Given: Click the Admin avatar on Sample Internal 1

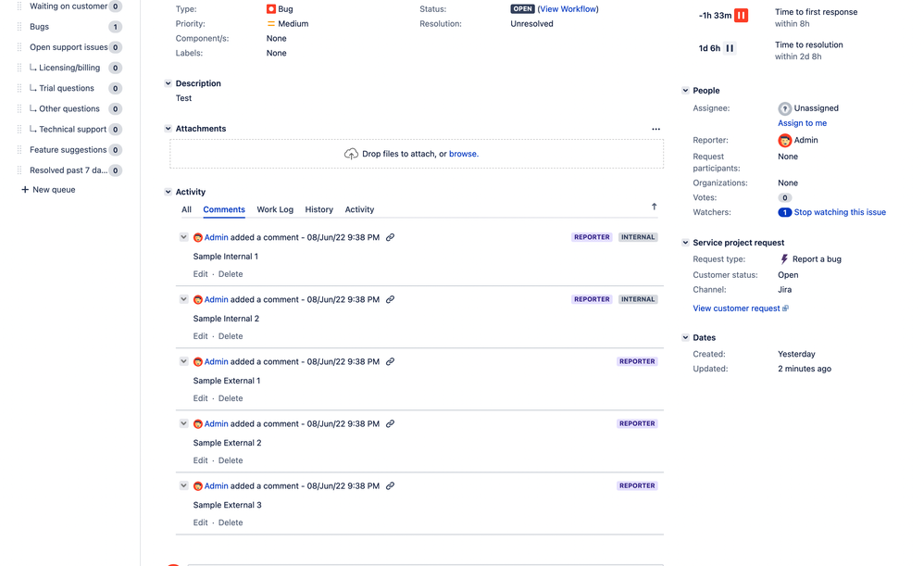Looking at the screenshot, I should pos(198,237).
